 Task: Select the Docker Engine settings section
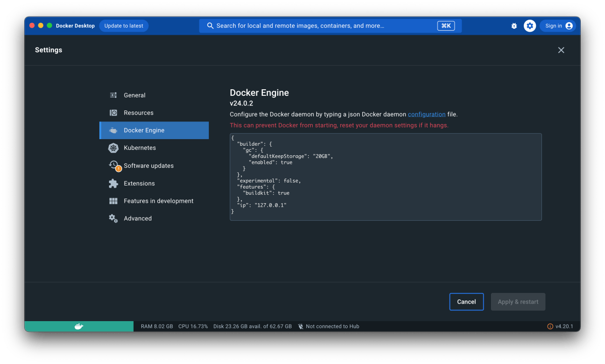(154, 131)
